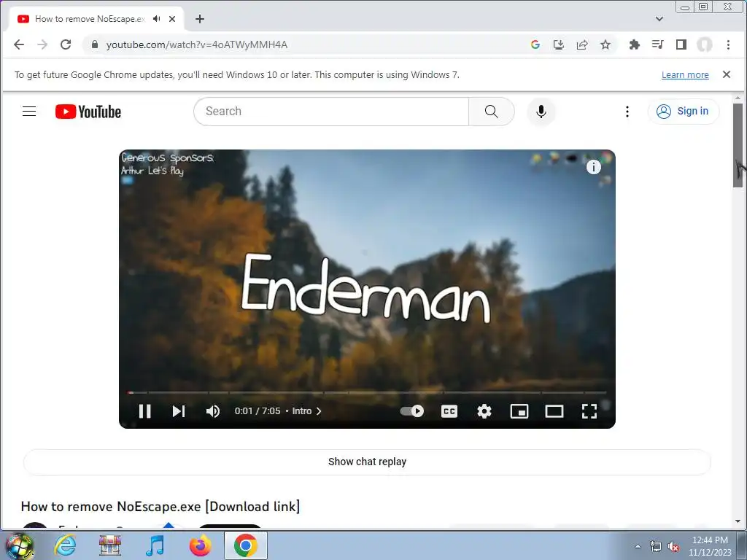The height and width of the screenshot is (560, 747).
Task: Go back to the previous page
Action: (x=18, y=44)
